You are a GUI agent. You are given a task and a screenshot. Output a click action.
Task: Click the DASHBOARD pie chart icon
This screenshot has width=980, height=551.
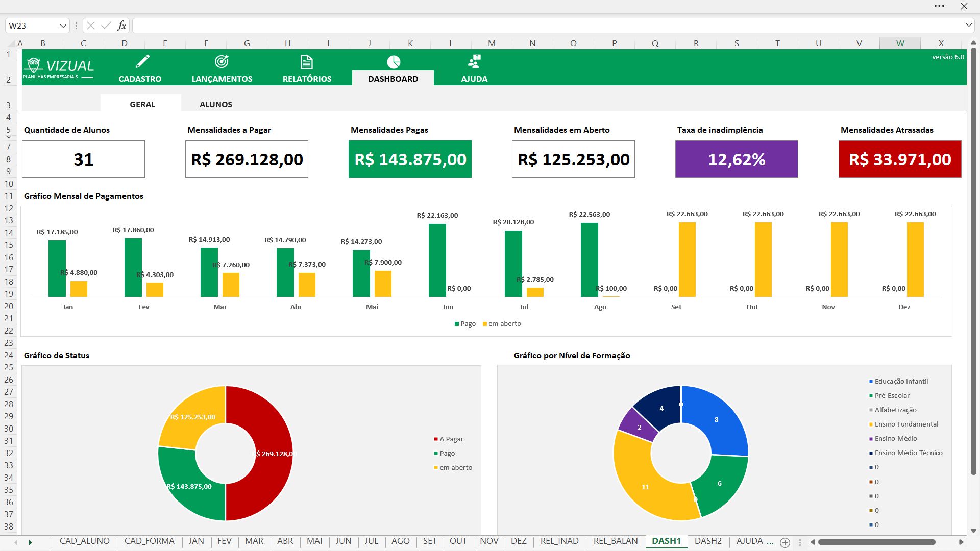tap(394, 62)
